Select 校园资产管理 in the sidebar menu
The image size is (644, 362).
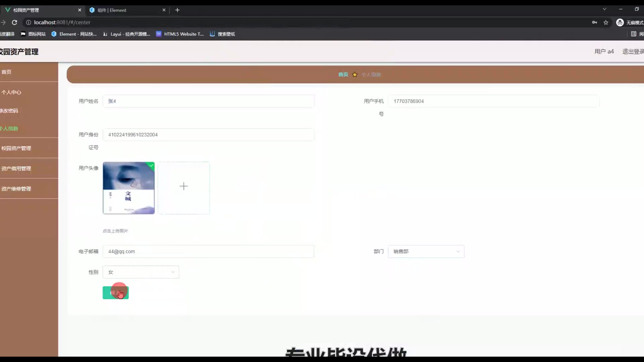tap(16, 148)
